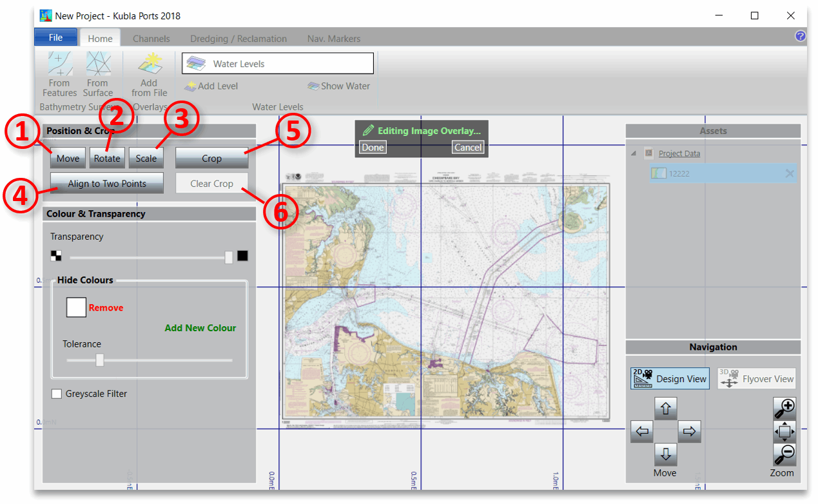Click the Kubla Ports app icon in title bar
Viewport: 818px width, 504px height.
pos(46,15)
